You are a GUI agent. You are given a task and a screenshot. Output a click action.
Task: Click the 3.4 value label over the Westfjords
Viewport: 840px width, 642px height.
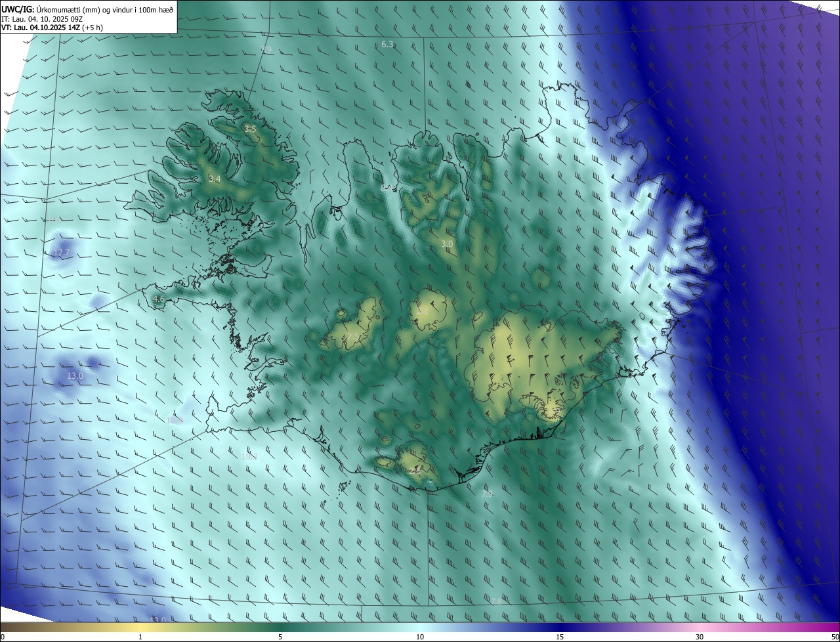pos(214,179)
